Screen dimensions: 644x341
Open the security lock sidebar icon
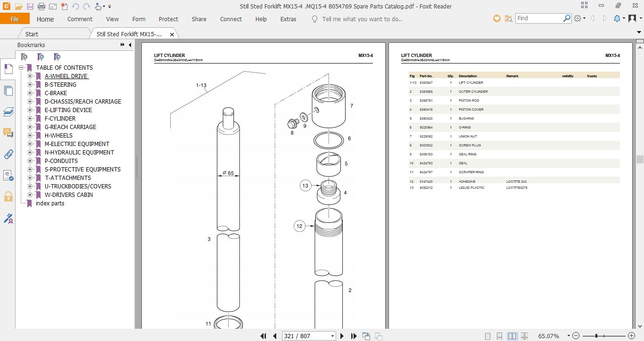tap(8, 196)
